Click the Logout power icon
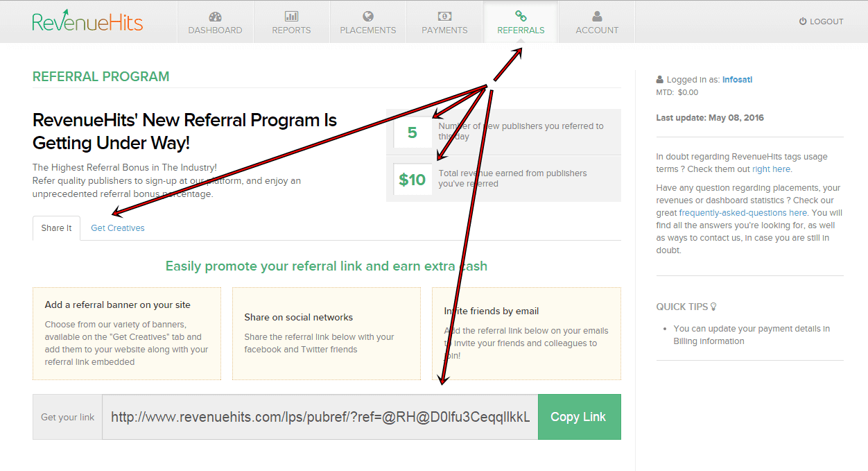The height and width of the screenshot is (471, 868). tap(803, 22)
